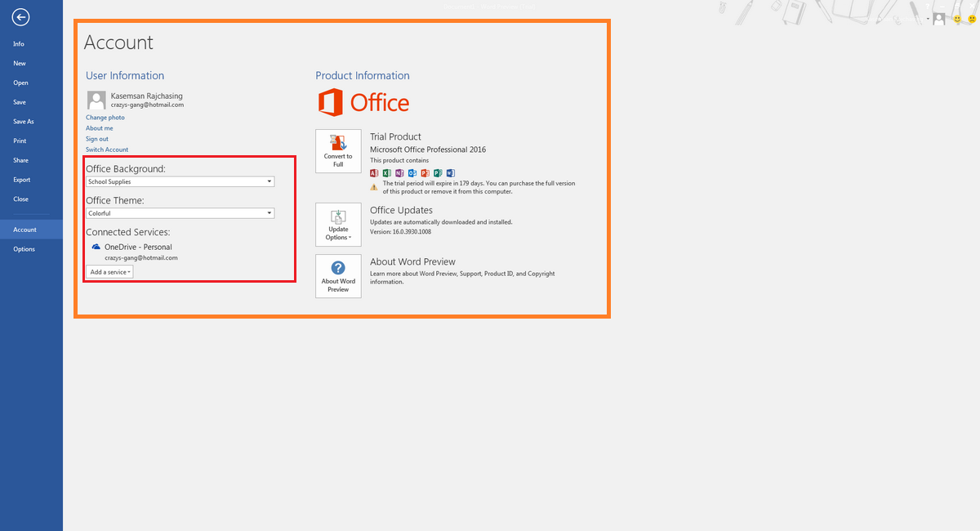Select Print in the sidebar
The height and width of the screenshot is (531, 980).
pyautogui.click(x=20, y=141)
